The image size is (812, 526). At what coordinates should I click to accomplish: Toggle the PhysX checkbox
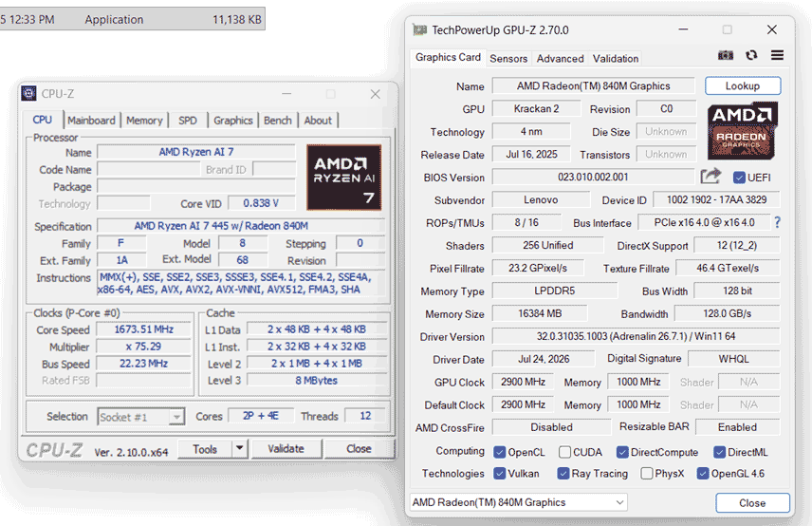click(x=647, y=474)
